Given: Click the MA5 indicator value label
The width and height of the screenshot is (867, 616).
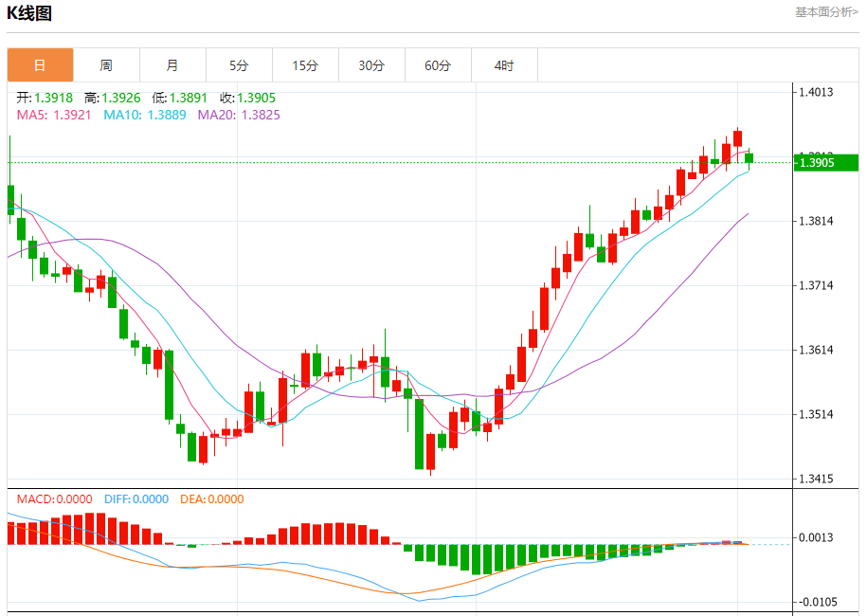Looking at the screenshot, I should 54,115.
